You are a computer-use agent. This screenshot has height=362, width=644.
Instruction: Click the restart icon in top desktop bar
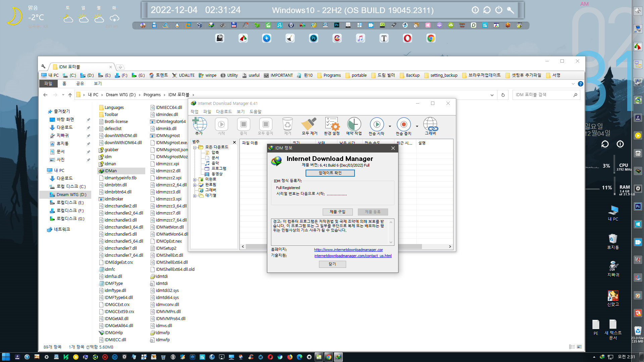[487, 10]
